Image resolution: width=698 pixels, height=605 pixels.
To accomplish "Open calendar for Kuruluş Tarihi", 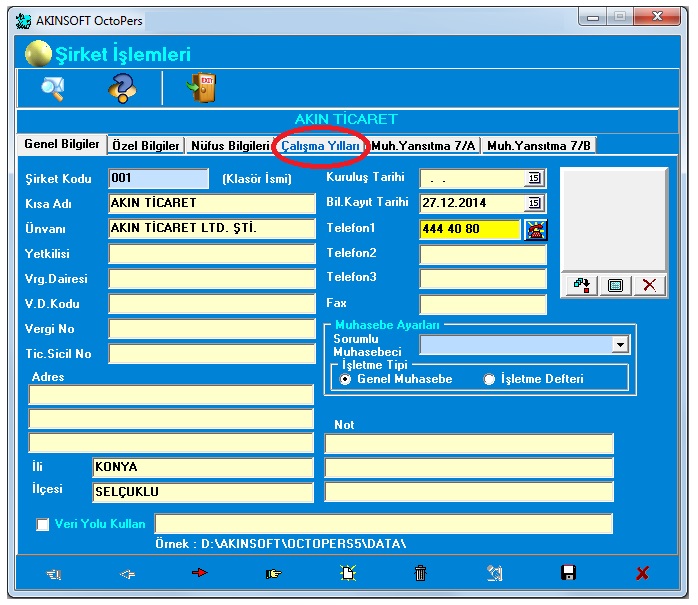I will click(534, 178).
